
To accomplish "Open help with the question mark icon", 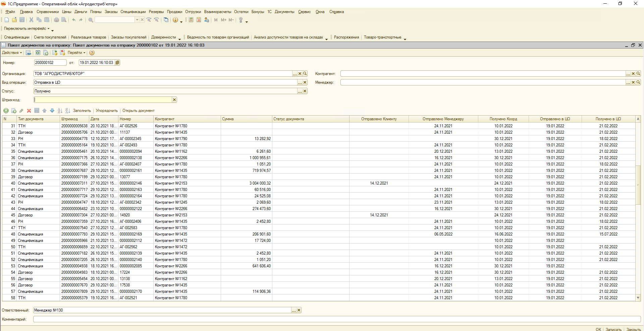I will click(x=92, y=53).
